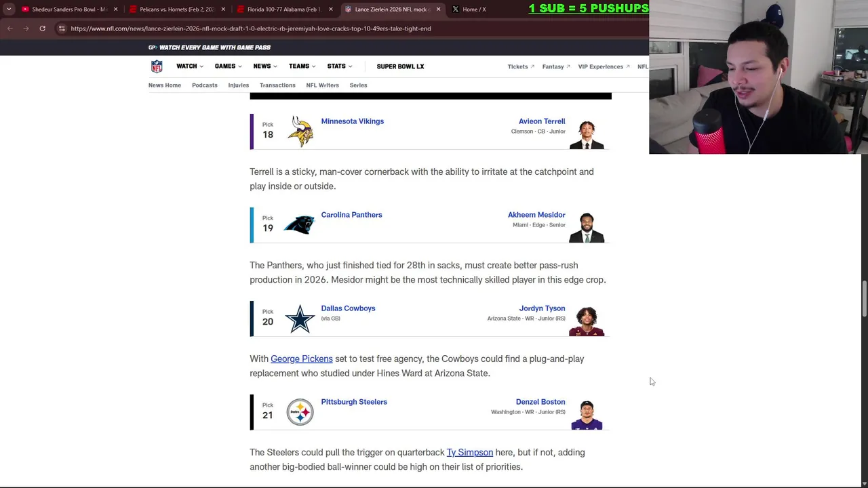Expand the STATS menu
This screenshot has height=488, width=868.
click(x=340, y=66)
